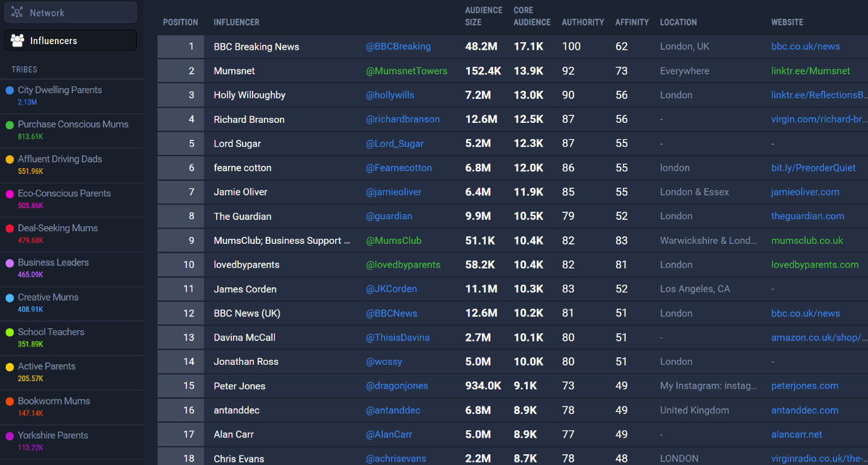This screenshot has width=868, height=465.
Task: Sort by the Location column header
Action: (x=678, y=22)
